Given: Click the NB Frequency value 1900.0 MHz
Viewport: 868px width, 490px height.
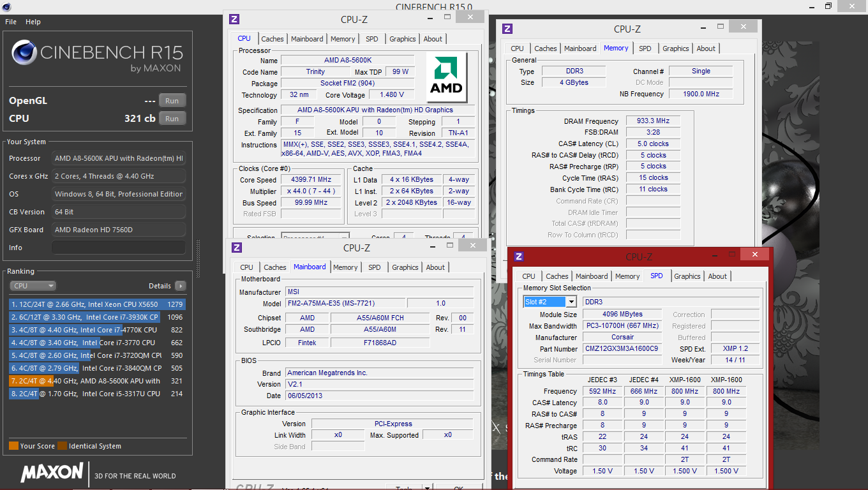Looking at the screenshot, I should pyautogui.click(x=701, y=94).
